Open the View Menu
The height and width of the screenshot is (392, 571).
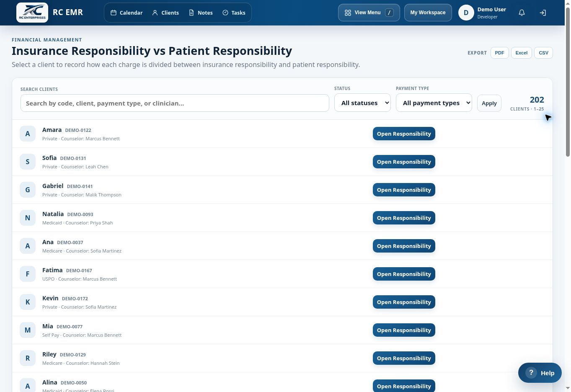point(369,13)
